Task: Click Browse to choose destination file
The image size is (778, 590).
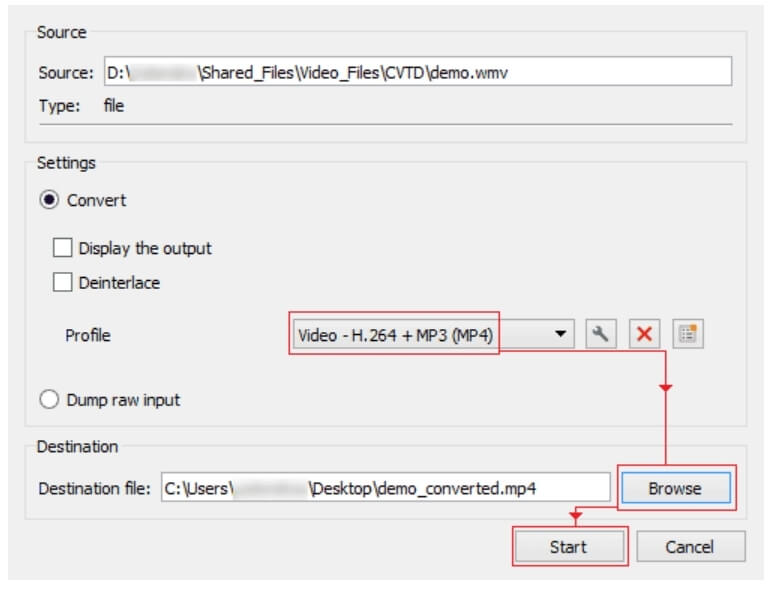Action: pos(676,488)
